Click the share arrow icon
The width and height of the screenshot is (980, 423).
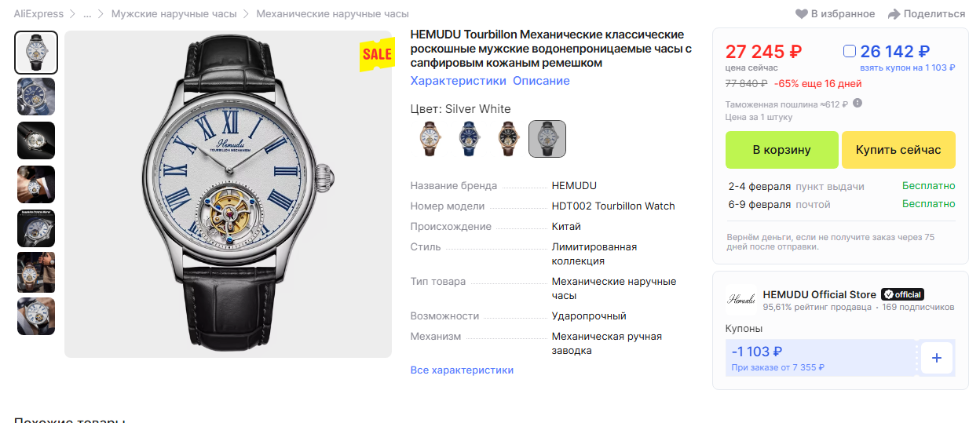click(x=894, y=14)
